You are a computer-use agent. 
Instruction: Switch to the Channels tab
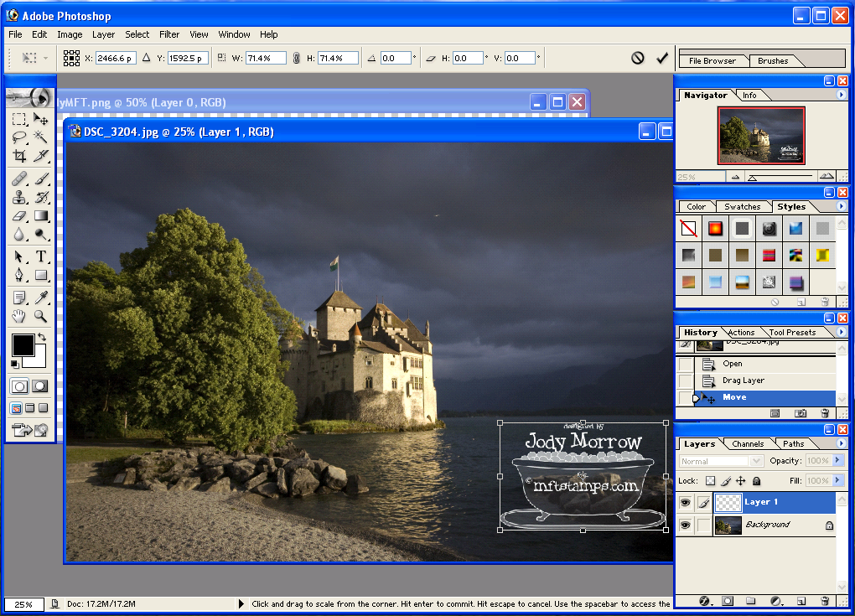tap(748, 443)
